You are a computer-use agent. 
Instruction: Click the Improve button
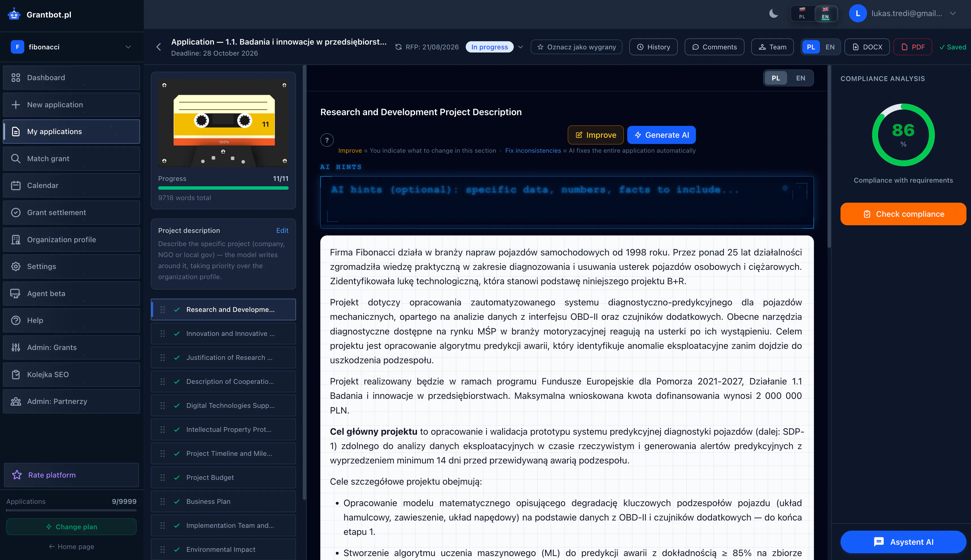pyautogui.click(x=595, y=135)
